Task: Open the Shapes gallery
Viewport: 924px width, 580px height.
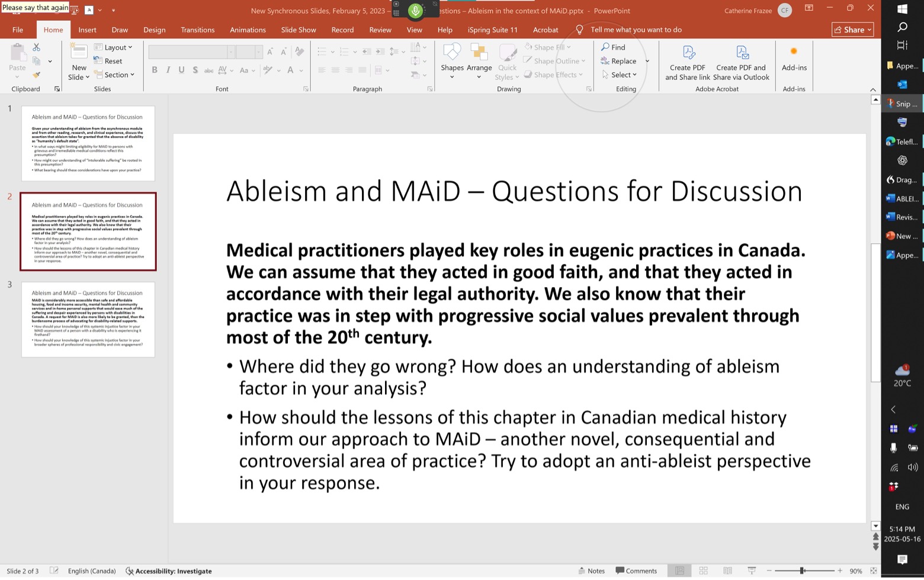Action: click(452, 53)
